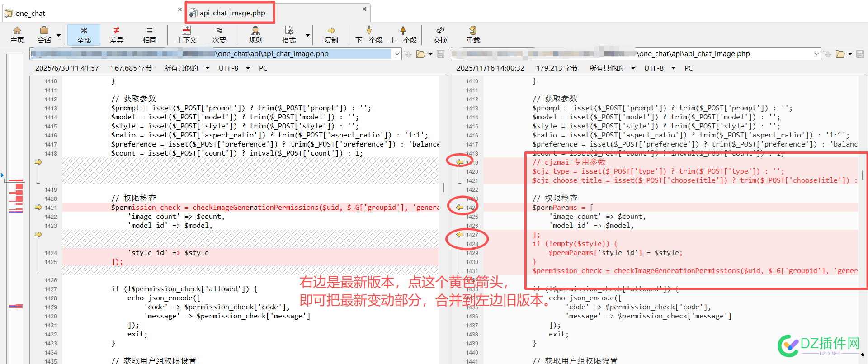Expand left open-file dropdown arrow

coord(430,54)
